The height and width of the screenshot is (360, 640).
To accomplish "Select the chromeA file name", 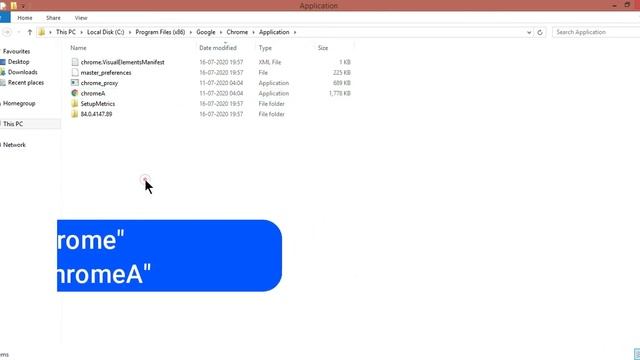I will (x=93, y=93).
